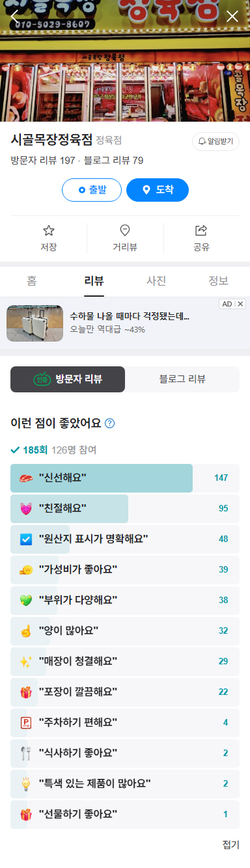Click the help question mark icon
The height and width of the screenshot is (868, 250).
pos(110,424)
